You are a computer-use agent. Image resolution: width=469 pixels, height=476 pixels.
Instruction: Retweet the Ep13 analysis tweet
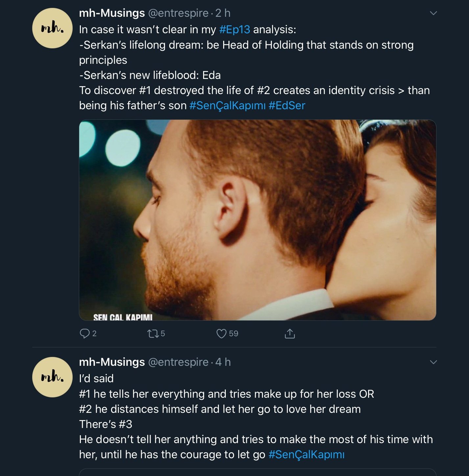(153, 334)
